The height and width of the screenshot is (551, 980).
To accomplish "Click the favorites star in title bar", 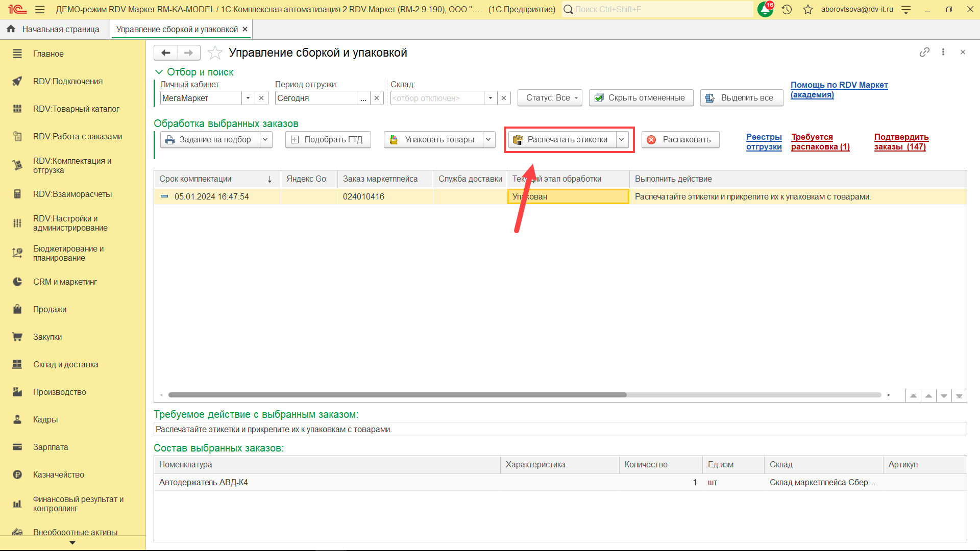I will [807, 9].
